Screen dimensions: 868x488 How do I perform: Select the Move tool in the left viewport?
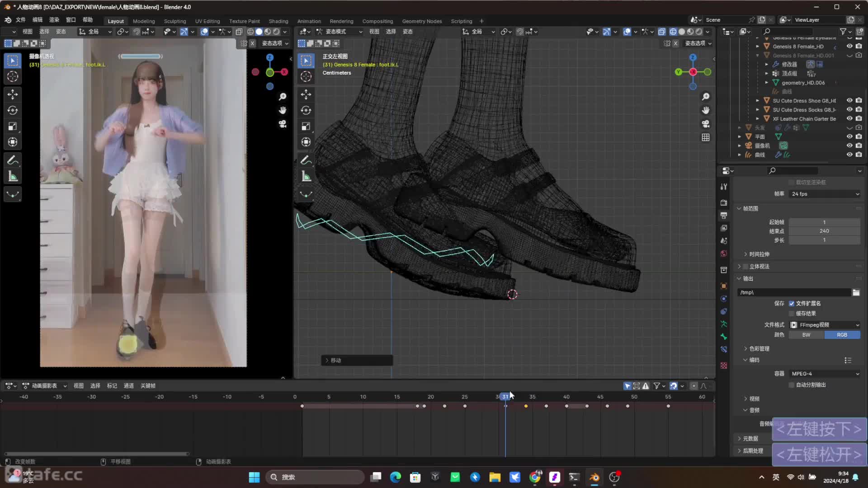tap(13, 94)
